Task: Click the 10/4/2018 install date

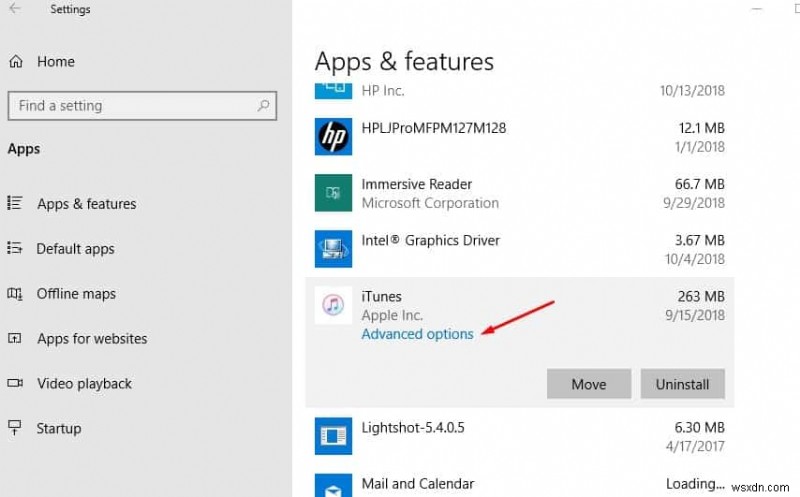Action: click(x=695, y=259)
